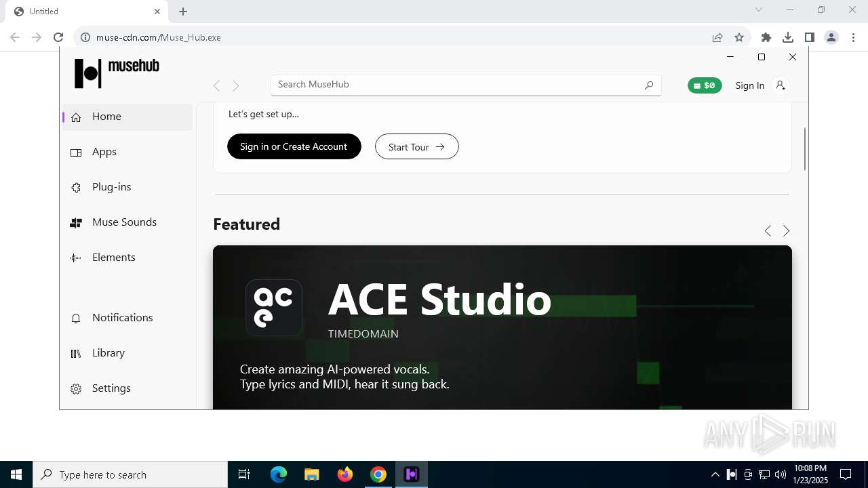Open Chrome profile avatar

(x=831, y=37)
